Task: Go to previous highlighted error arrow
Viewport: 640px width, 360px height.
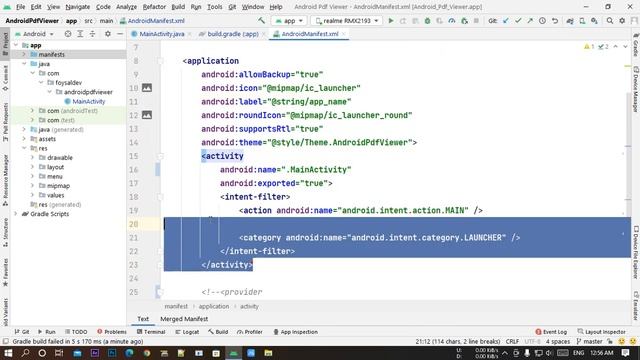Action: (x=616, y=47)
